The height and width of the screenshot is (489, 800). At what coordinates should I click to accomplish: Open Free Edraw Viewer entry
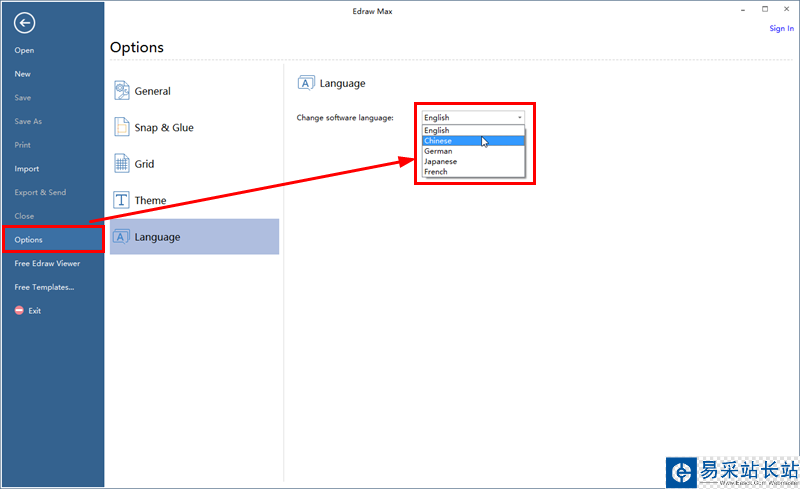pyautogui.click(x=47, y=263)
